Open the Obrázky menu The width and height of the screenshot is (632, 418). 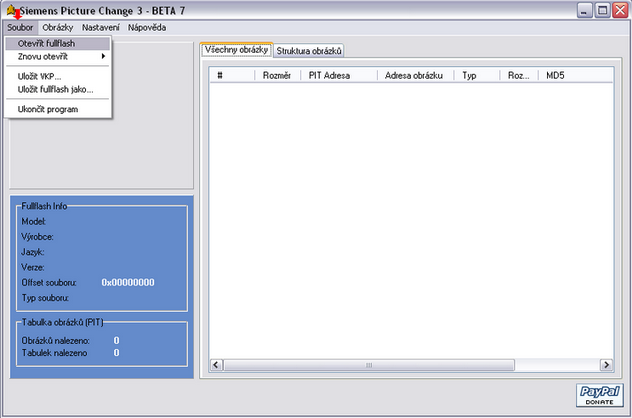[58, 27]
